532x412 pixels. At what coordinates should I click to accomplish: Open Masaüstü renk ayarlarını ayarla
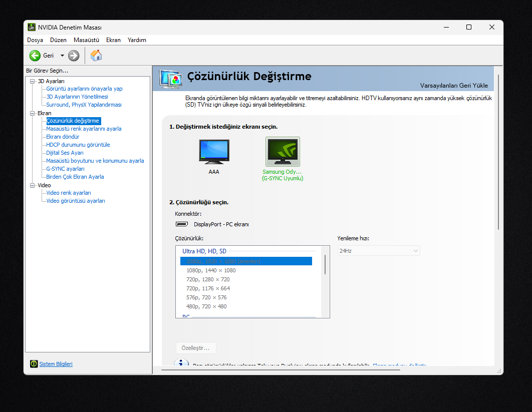(x=84, y=129)
